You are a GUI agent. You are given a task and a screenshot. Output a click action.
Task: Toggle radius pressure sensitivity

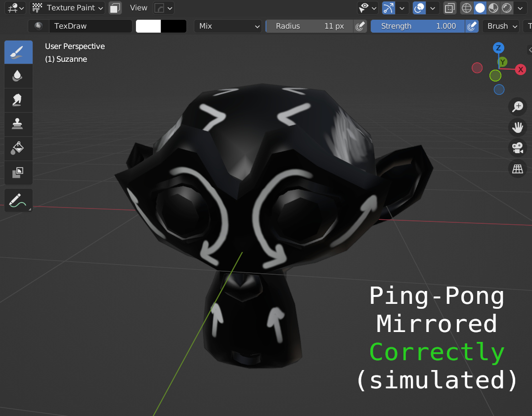pos(360,26)
